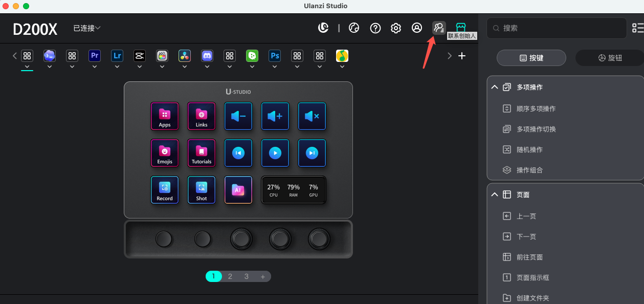Click the rightmost knob on the deck
The image size is (644, 304).
tap(319, 238)
